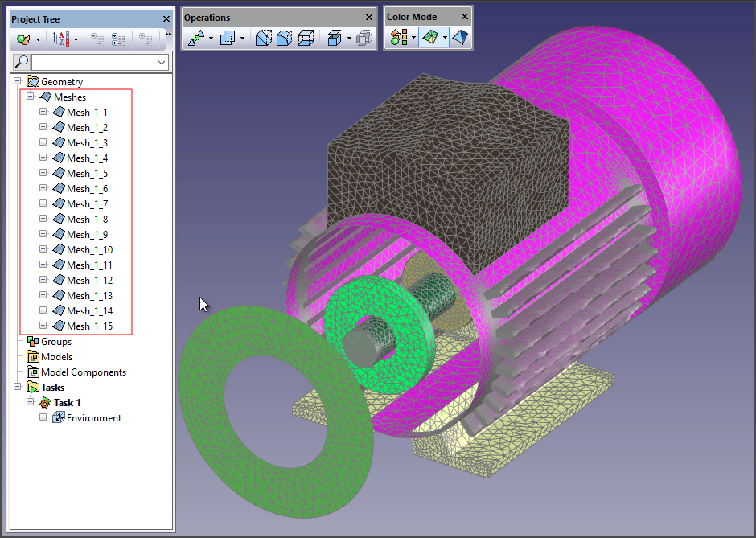
Task: Expand the Environment node under Task 1
Action: [x=43, y=418]
